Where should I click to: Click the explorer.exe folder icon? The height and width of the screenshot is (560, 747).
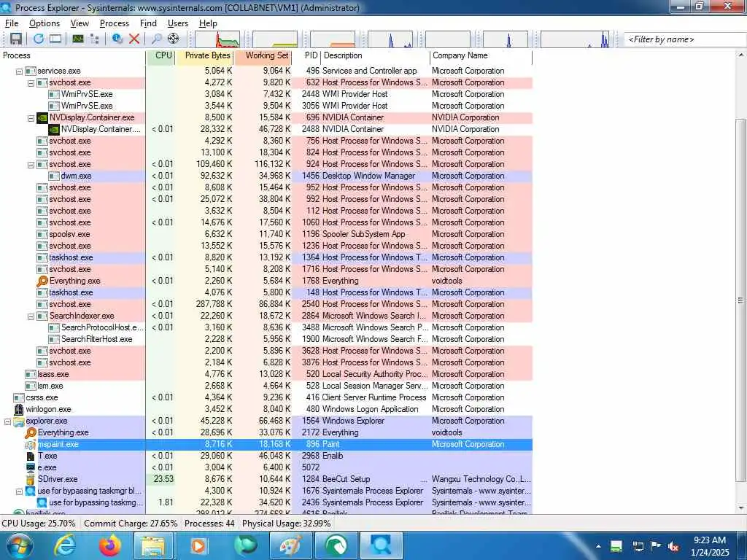coord(19,421)
